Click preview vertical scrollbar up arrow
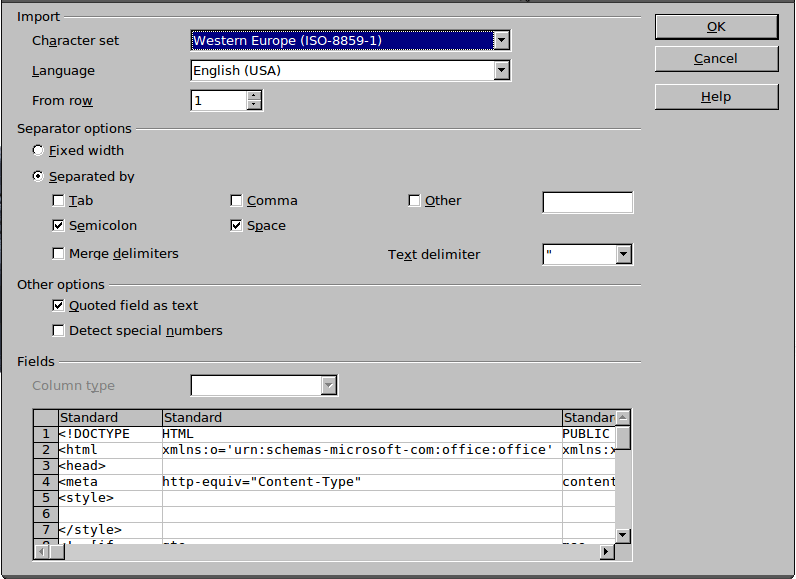 click(x=623, y=418)
